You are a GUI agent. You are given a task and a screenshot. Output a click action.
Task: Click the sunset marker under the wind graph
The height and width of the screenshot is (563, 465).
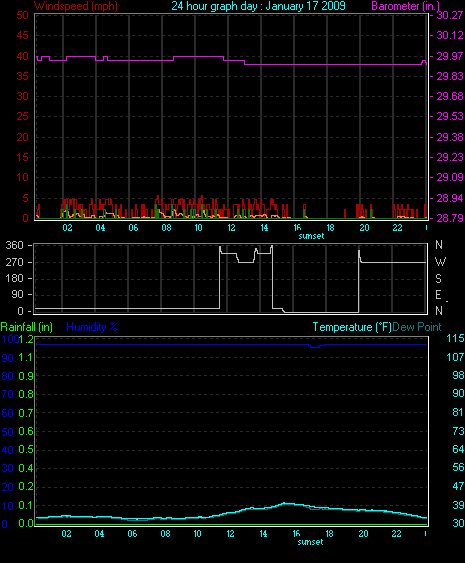click(x=311, y=236)
